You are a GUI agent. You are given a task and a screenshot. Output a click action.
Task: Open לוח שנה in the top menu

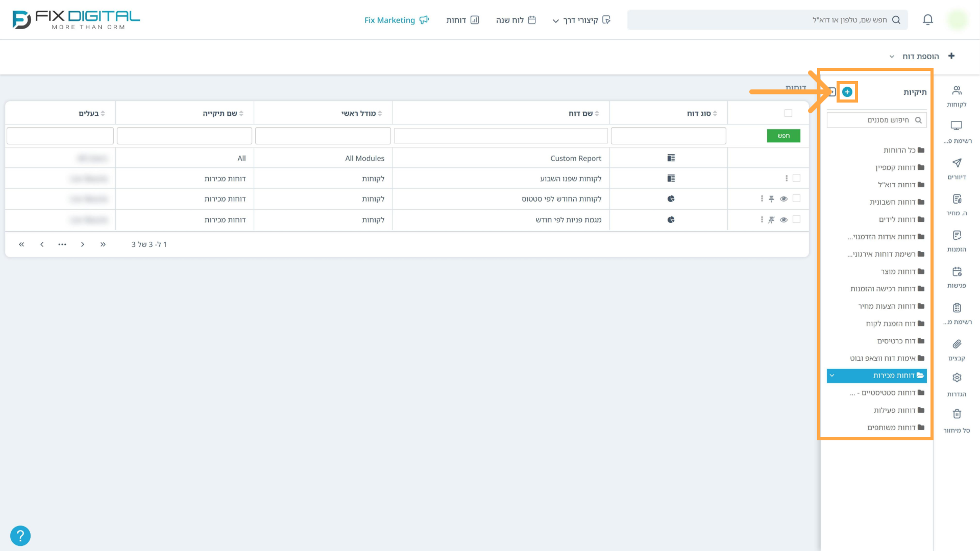pyautogui.click(x=516, y=20)
